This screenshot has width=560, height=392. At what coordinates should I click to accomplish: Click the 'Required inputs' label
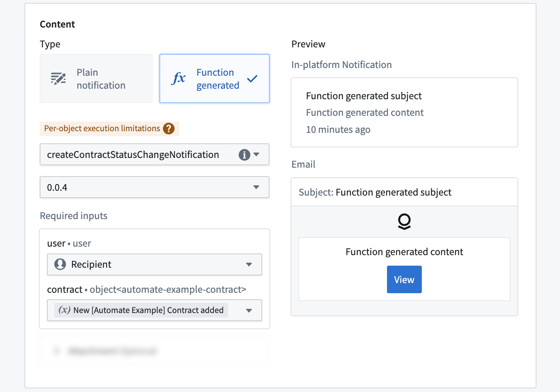coord(74,216)
